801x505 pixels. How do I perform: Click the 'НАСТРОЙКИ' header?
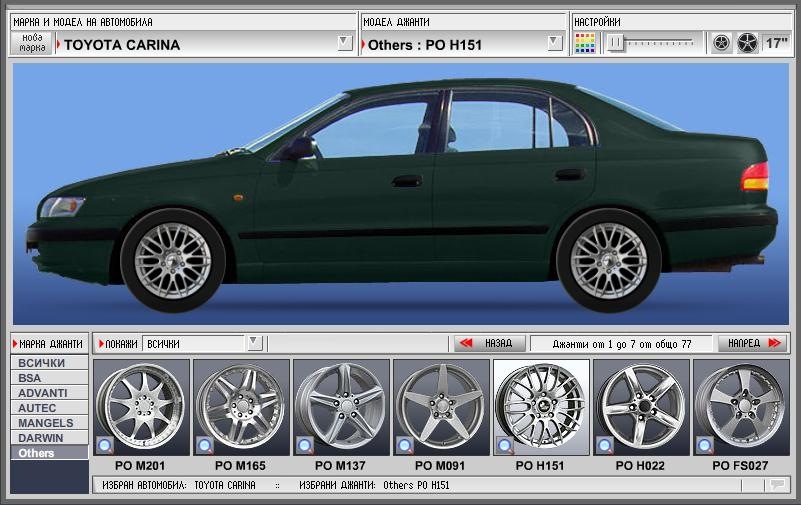tap(597, 22)
